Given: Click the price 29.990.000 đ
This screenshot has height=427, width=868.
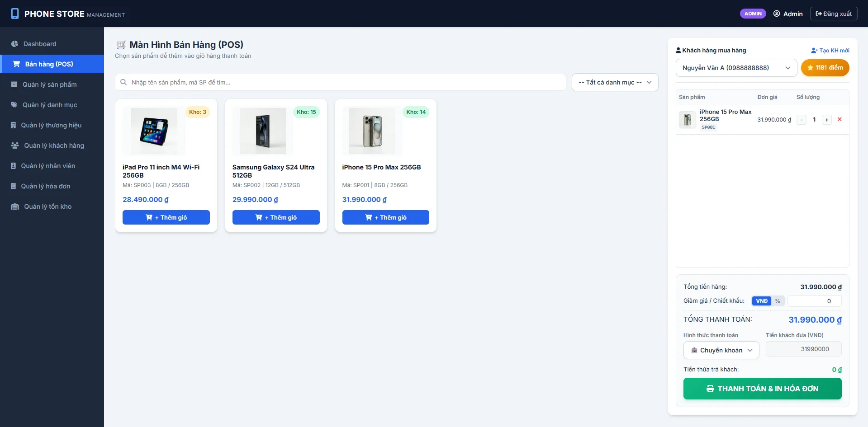Looking at the screenshot, I should (x=256, y=200).
